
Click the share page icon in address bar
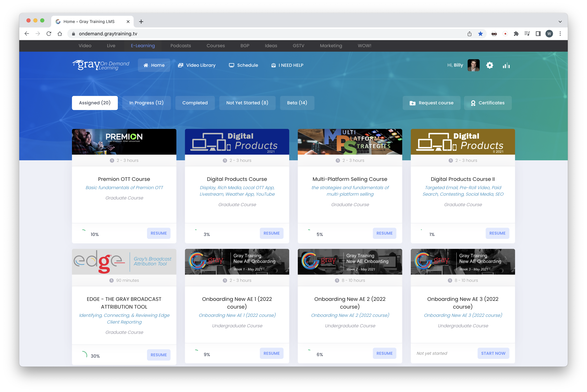(x=470, y=34)
